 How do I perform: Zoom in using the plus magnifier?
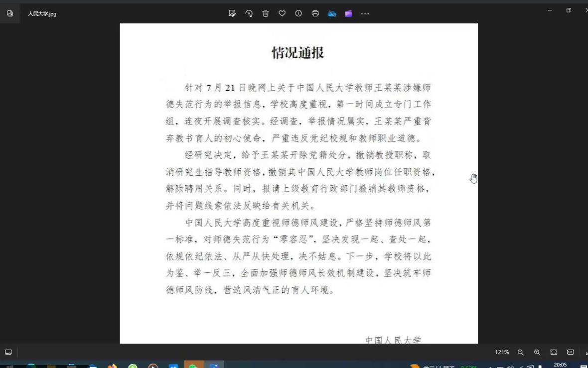tap(537, 352)
